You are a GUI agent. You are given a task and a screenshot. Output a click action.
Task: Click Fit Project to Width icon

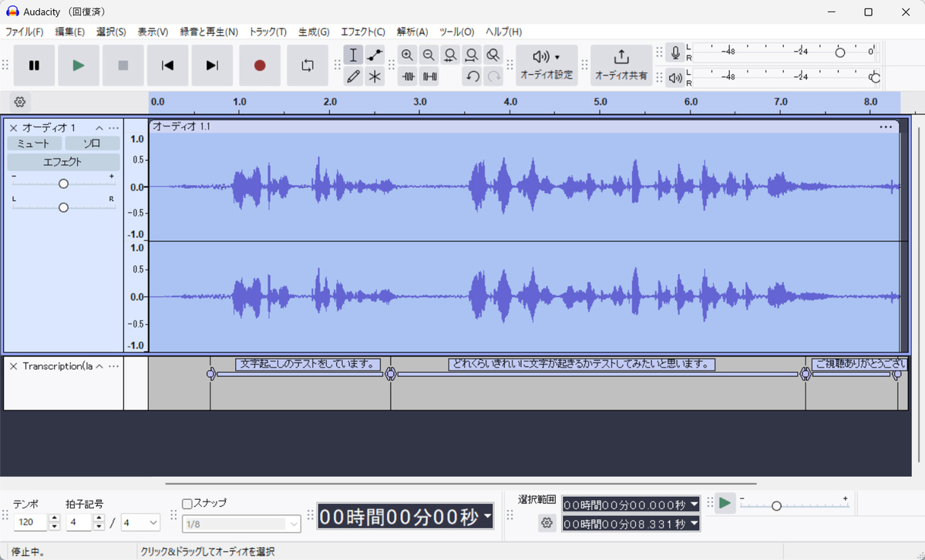(x=472, y=55)
